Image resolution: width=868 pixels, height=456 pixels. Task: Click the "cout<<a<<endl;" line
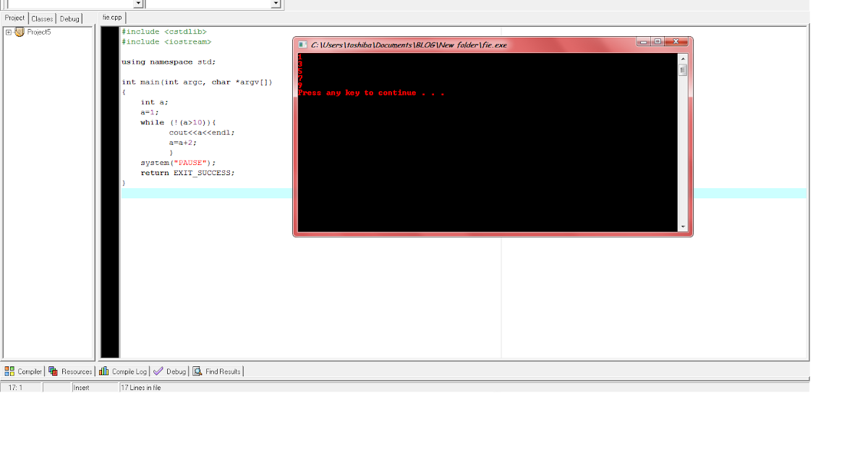click(x=202, y=133)
